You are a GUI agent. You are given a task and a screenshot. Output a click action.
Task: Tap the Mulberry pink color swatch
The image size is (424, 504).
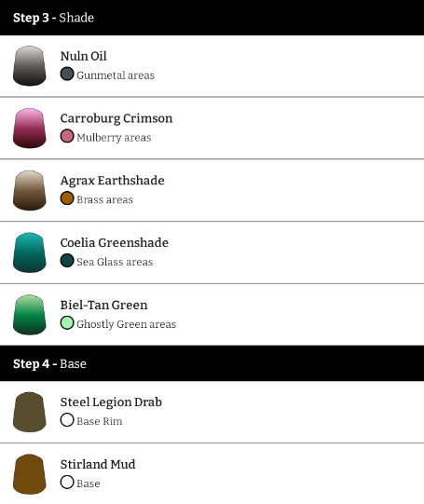pyautogui.click(x=67, y=136)
